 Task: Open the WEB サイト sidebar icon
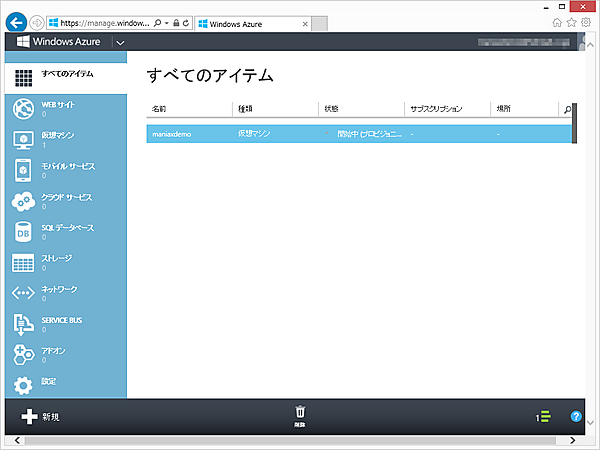(23, 108)
